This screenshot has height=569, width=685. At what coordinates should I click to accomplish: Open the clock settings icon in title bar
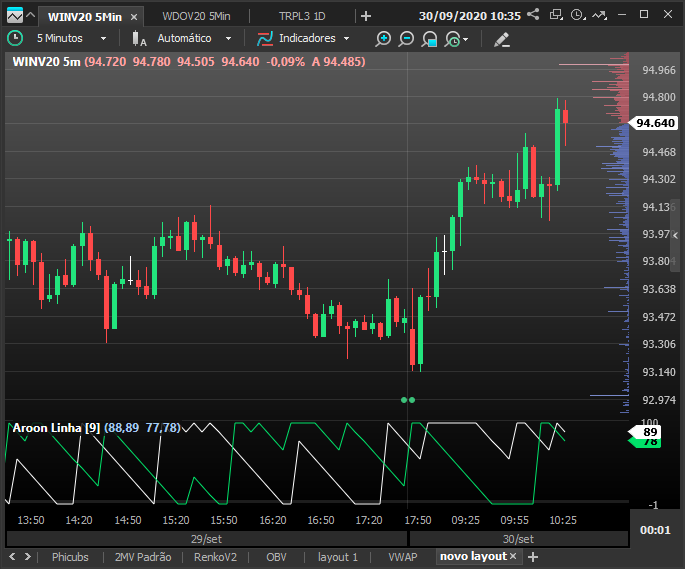tap(578, 15)
